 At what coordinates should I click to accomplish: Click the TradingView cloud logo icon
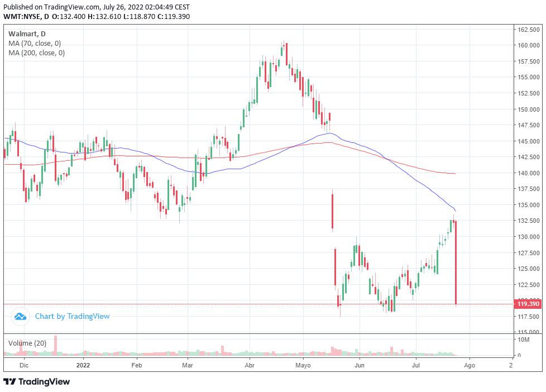click(20, 317)
